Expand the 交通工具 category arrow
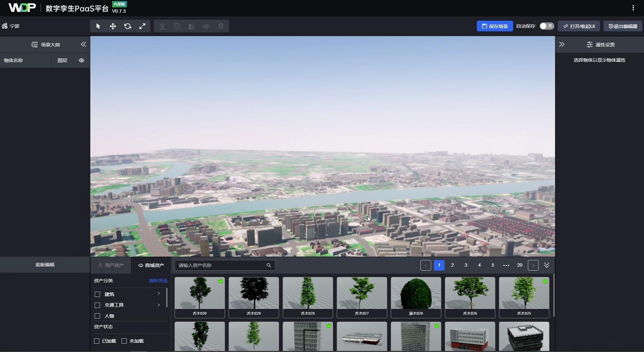The image size is (644, 352). click(159, 305)
